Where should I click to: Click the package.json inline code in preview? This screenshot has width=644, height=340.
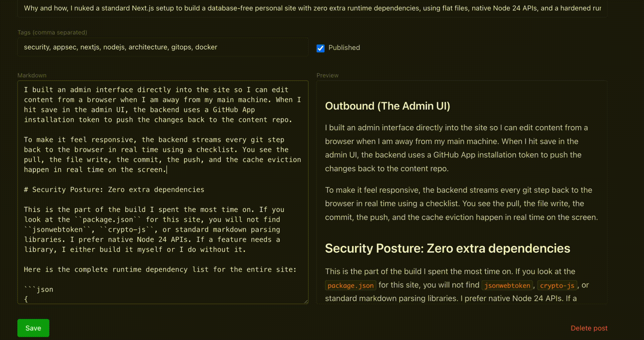[350, 285]
